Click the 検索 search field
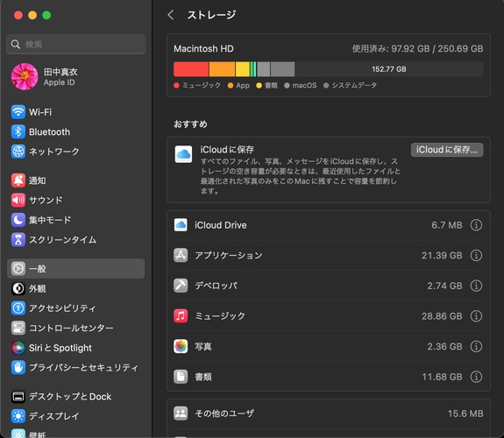This screenshot has height=438, width=504. (75, 44)
